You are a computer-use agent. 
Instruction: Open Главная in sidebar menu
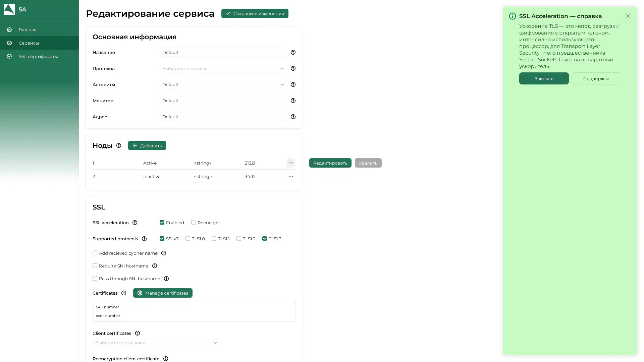click(28, 29)
